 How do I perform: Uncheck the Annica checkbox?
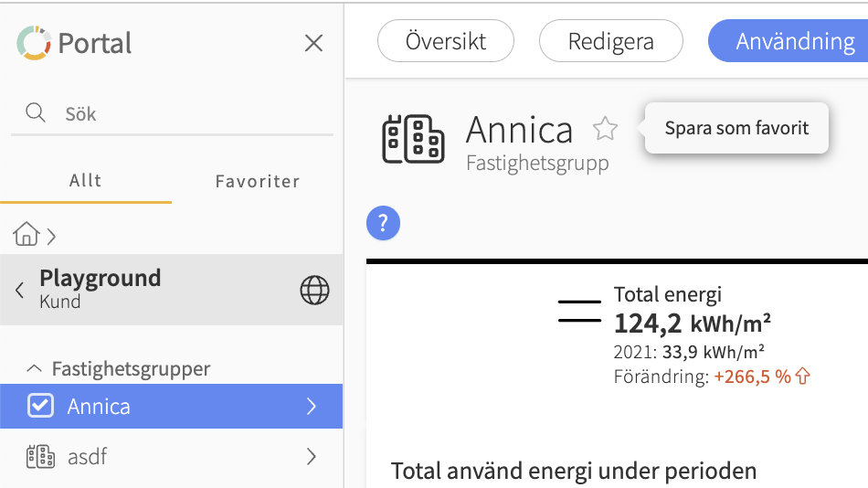[40, 406]
